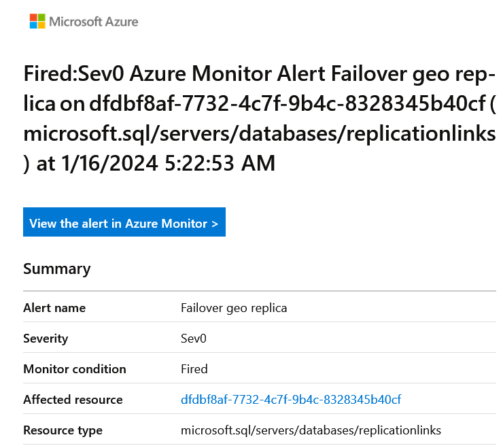Click the 'Sev0' value in Severity row

coord(193,339)
